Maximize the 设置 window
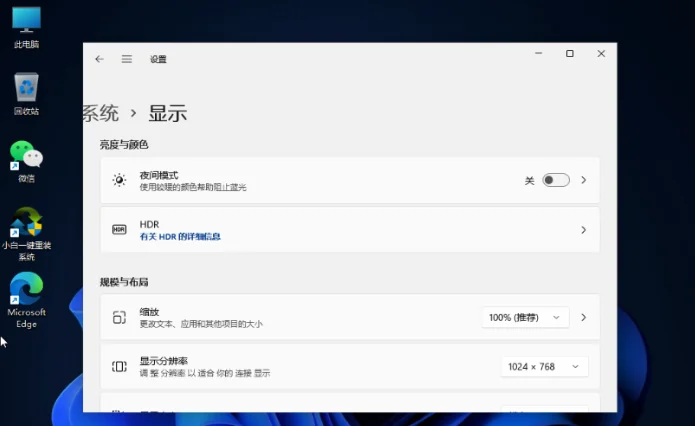This screenshot has width=695, height=426. tap(570, 54)
